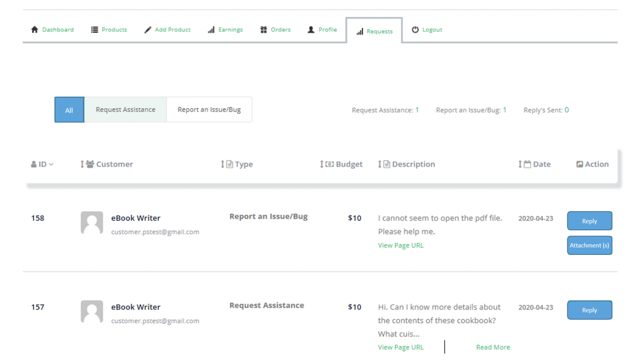
Task: Click the Dashboard home icon
Action: 35,29
